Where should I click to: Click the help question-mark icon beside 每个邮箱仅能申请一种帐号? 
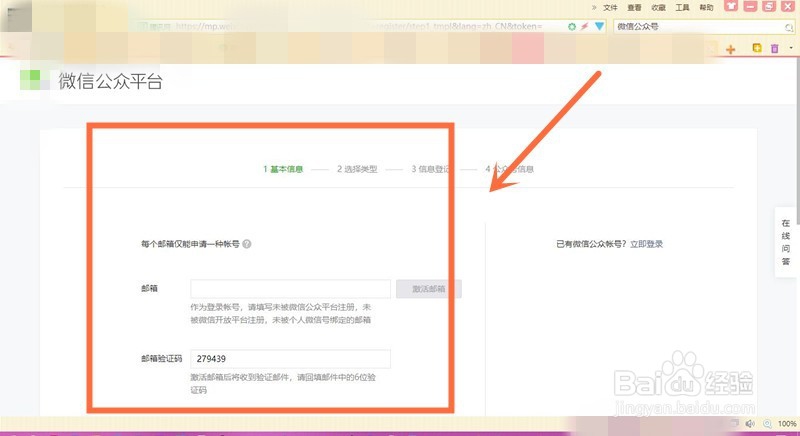point(247,244)
